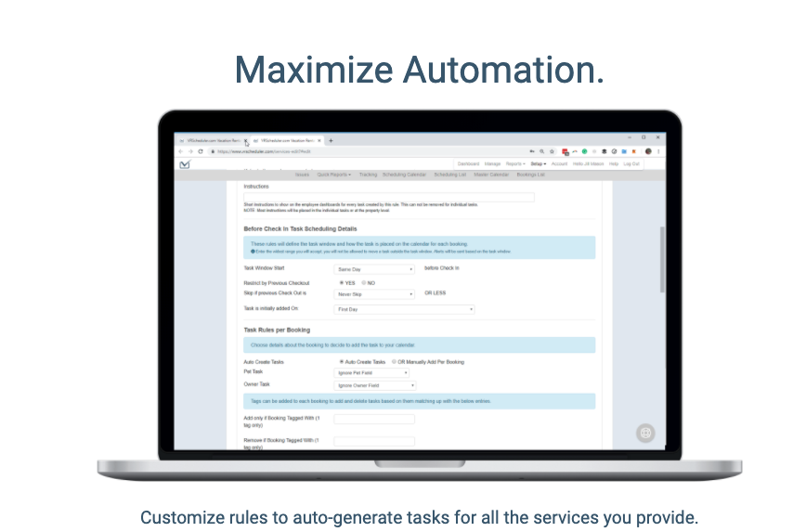The width and height of the screenshot is (806, 532).
Task: Maximize the browser window
Action: point(643,137)
